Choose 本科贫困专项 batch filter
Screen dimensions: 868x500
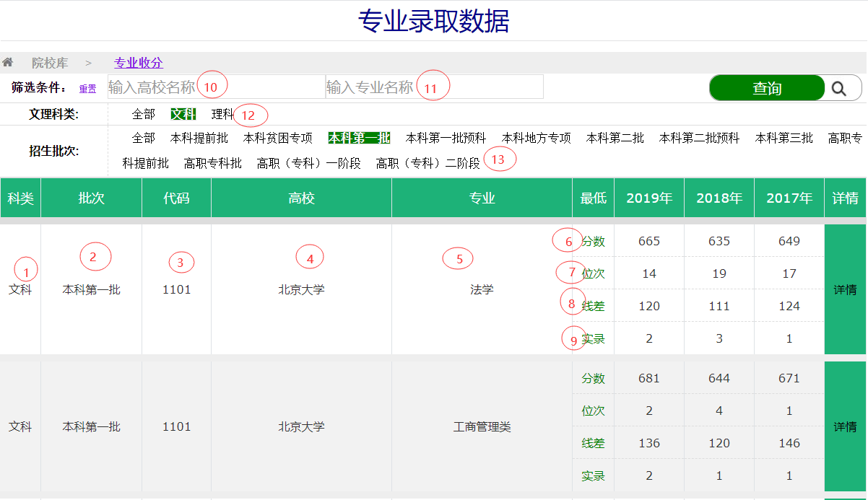(278, 138)
